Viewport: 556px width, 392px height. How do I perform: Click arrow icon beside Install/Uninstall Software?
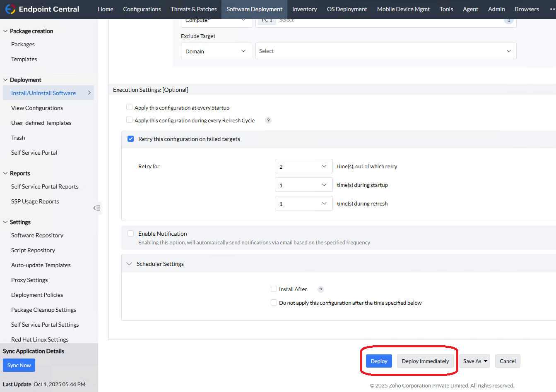[x=89, y=93]
